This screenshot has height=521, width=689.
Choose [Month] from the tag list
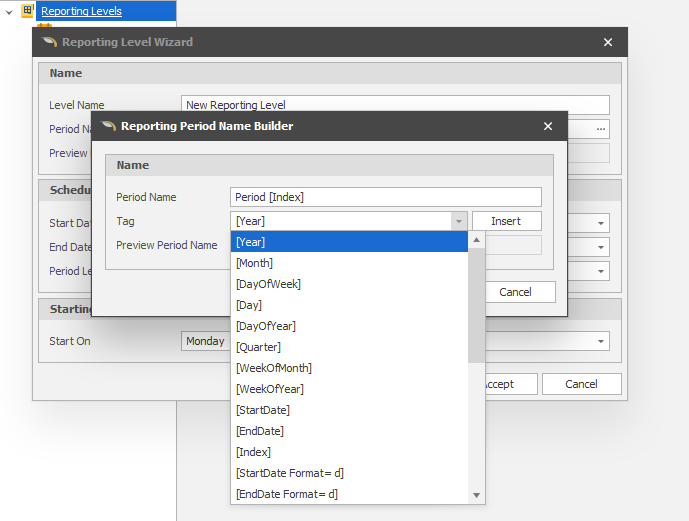pos(254,263)
